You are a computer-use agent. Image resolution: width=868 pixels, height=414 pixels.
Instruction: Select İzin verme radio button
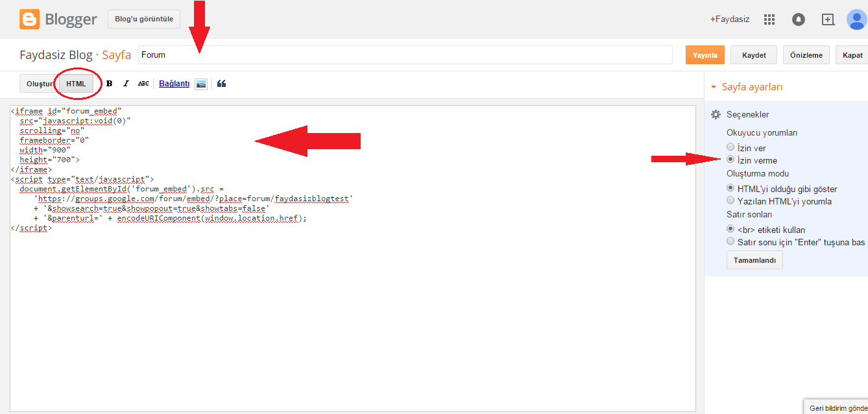click(731, 160)
